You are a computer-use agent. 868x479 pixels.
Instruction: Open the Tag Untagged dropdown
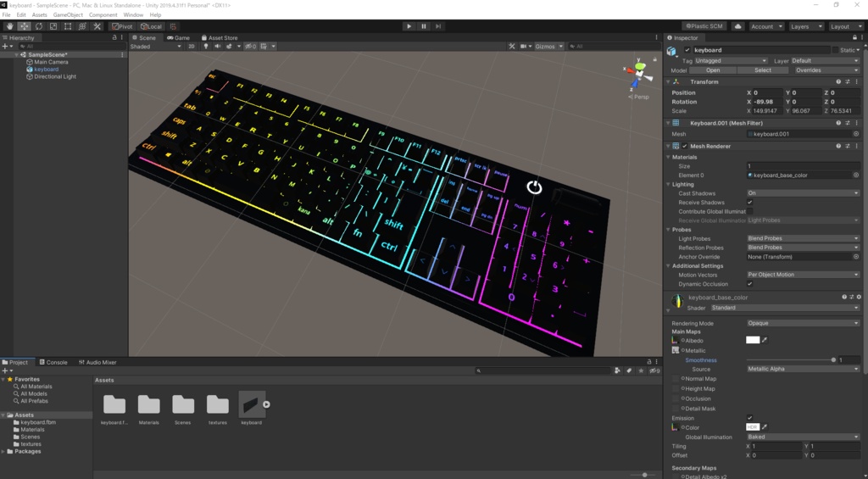click(x=731, y=61)
